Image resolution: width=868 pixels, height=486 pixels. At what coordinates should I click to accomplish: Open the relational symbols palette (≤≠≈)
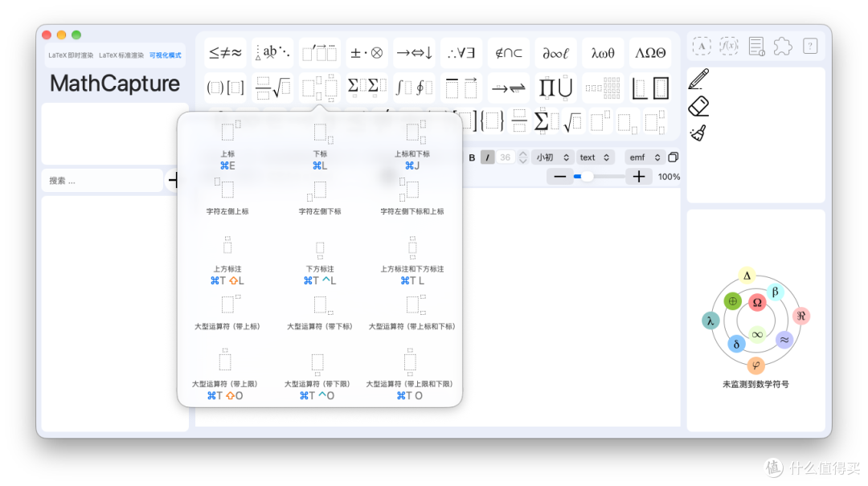point(225,53)
